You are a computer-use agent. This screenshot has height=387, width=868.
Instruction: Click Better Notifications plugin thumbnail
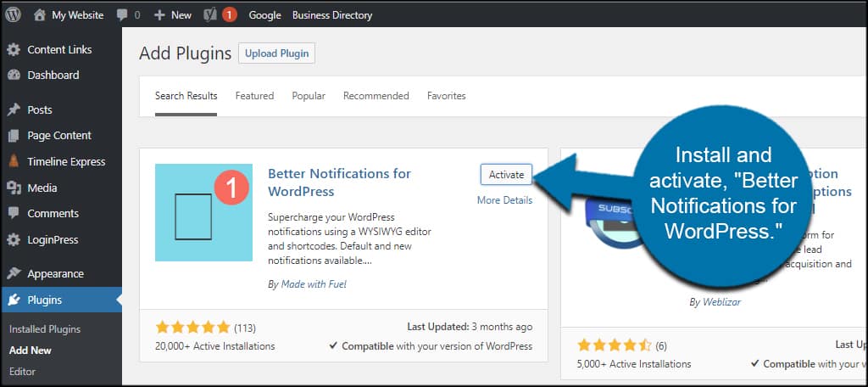[x=203, y=212]
